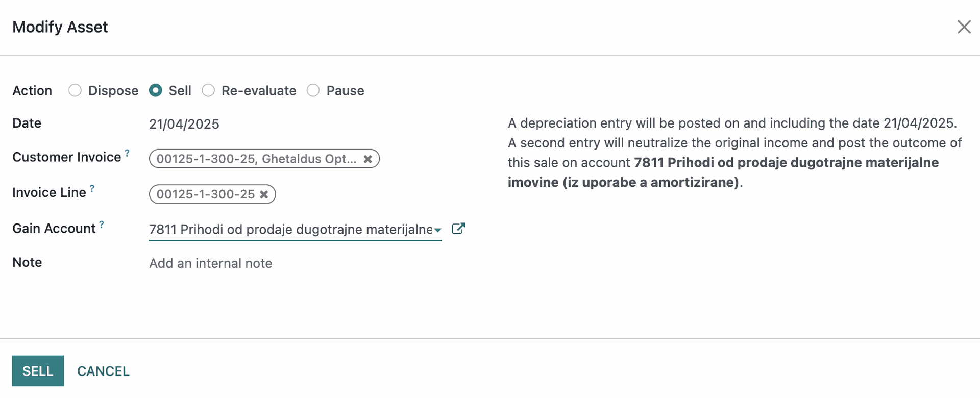Click the Invoice Line 00125-1-300-25 tag
Image resolution: width=980 pixels, height=398 pixels.
click(x=205, y=194)
